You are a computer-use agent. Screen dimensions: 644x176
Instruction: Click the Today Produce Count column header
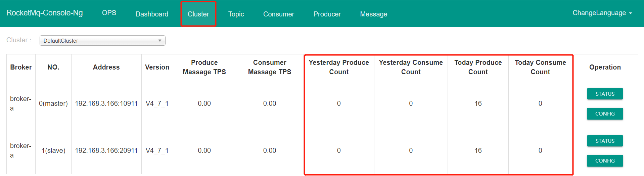[x=478, y=67]
